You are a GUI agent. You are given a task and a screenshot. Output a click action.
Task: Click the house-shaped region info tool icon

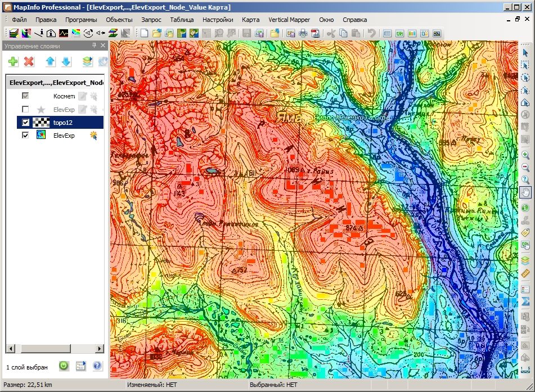[x=51, y=33]
